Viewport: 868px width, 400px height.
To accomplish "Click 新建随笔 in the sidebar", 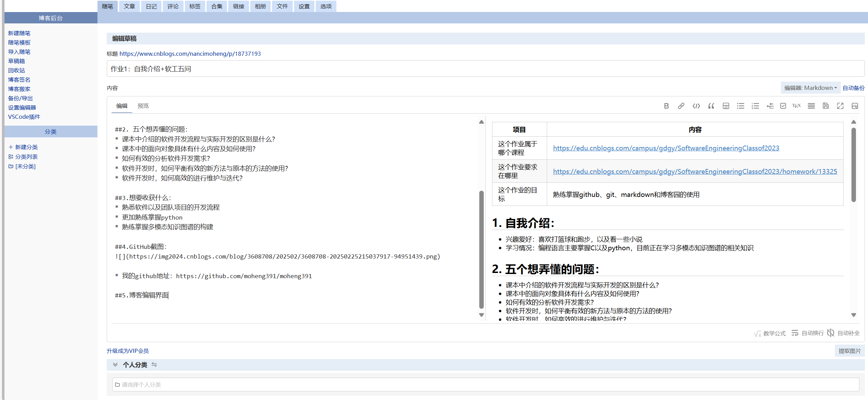I will point(19,33).
